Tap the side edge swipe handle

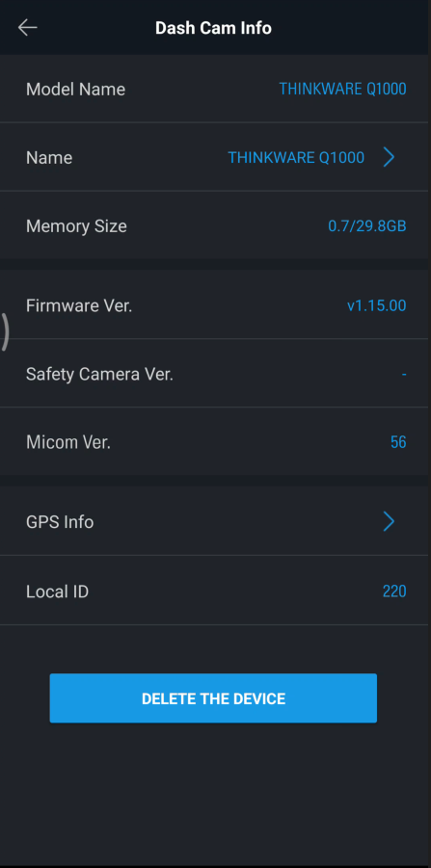point(5,331)
